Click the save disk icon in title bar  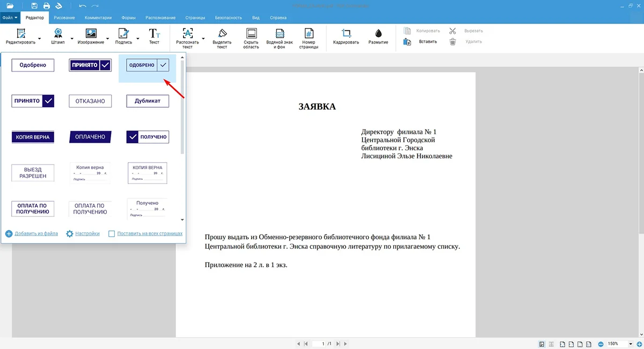click(x=34, y=6)
